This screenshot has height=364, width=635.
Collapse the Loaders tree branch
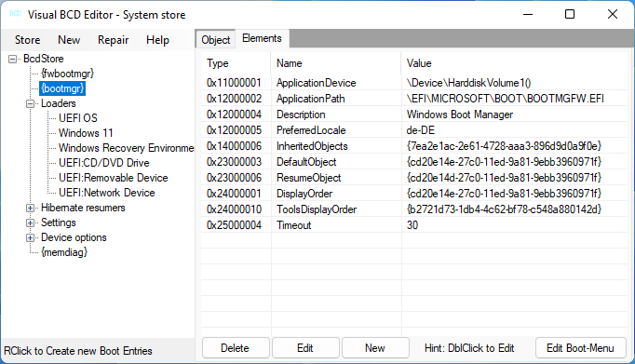[x=31, y=103]
